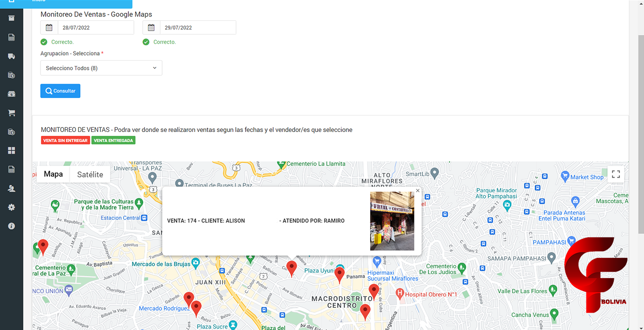The width and height of the screenshot is (644, 330).
Task: Switch to the Satélite map view
Action: tap(90, 174)
